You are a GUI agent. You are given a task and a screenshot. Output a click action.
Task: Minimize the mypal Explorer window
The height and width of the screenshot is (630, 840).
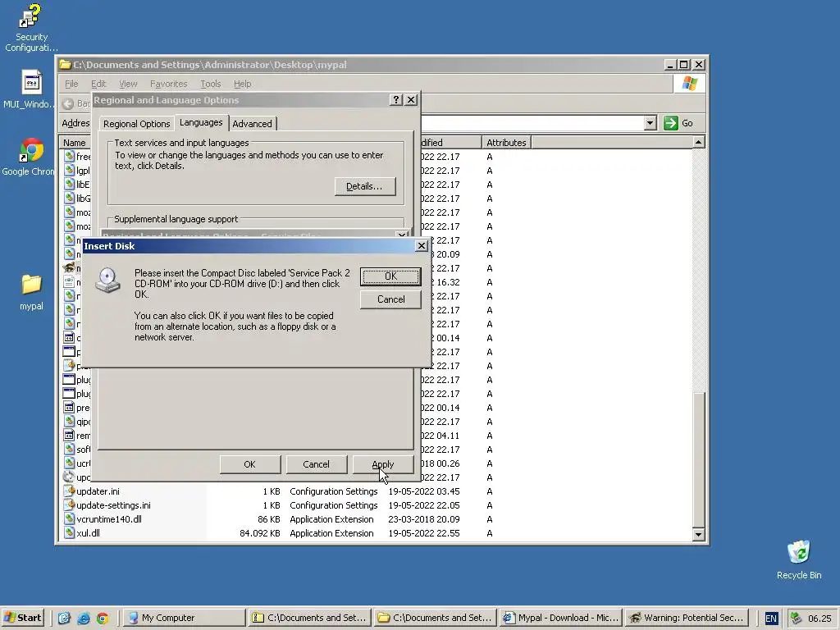(x=670, y=64)
